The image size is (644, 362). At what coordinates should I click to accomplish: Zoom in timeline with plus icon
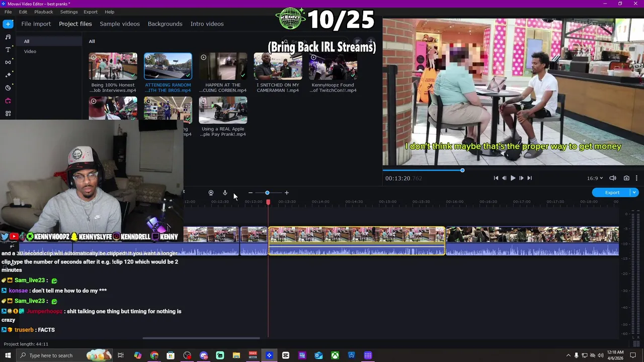tap(286, 193)
